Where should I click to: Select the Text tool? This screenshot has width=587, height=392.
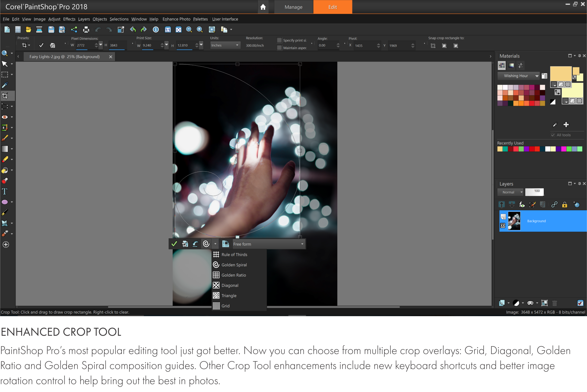point(4,191)
